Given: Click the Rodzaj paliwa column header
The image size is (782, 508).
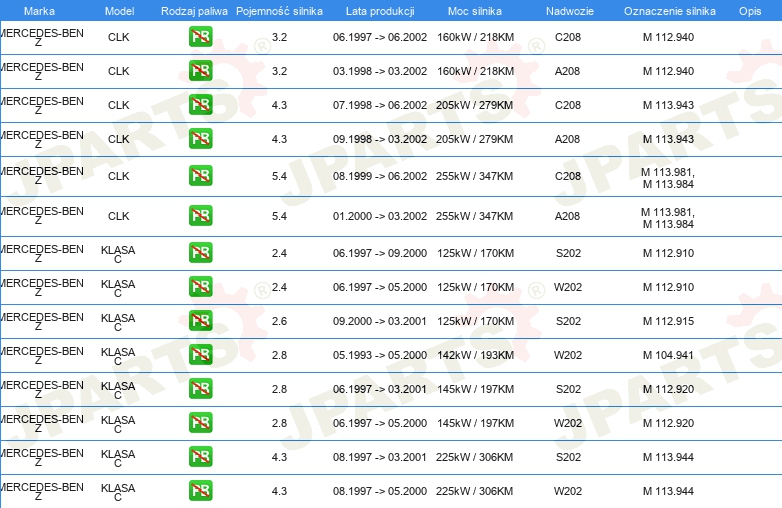Looking at the screenshot, I should tap(194, 11).
